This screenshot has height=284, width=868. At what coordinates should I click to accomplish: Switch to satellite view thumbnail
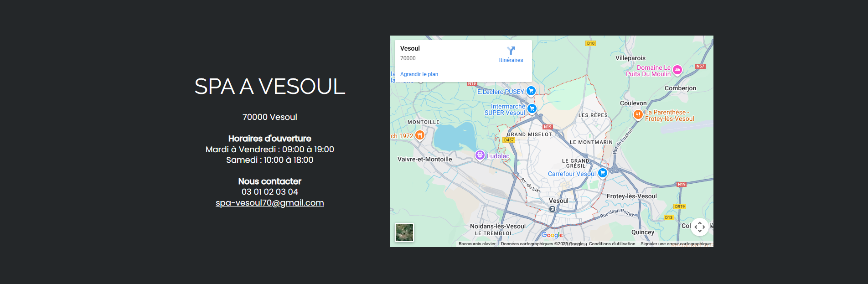click(x=404, y=232)
